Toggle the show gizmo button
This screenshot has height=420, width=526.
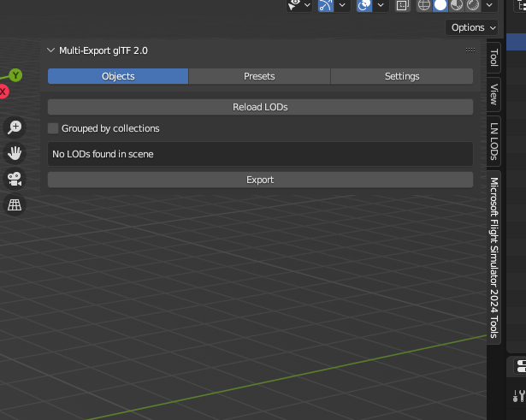[x=325, y=5]
